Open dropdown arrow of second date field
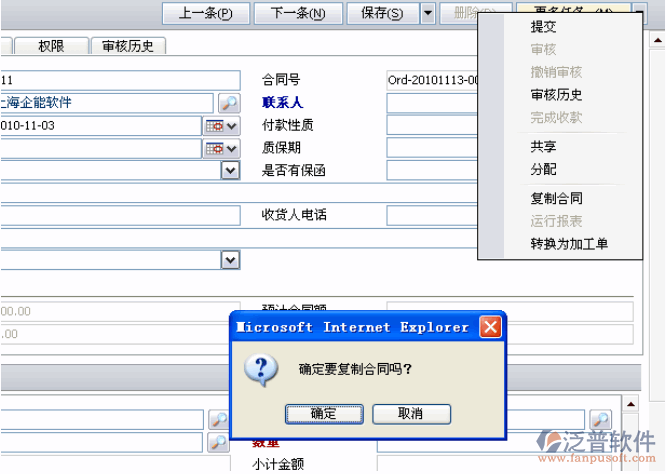Screen dimensions: 666x474 click(232, 149)
